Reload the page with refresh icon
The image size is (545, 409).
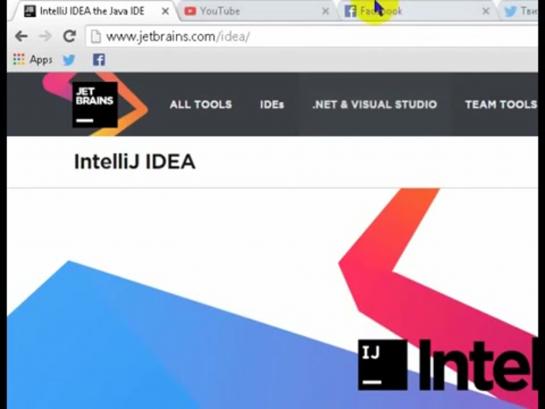click(69, 36)
